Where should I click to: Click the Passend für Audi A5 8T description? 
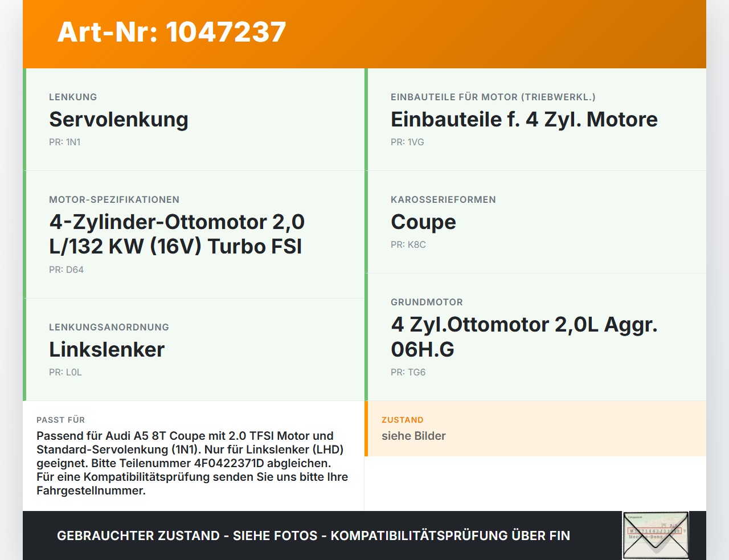pos(193,463)
